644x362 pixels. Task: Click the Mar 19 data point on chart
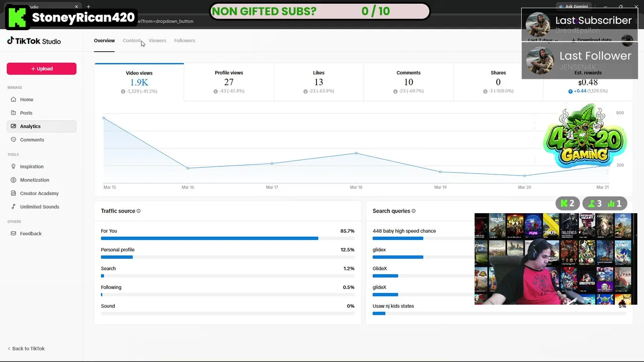[x=440, y=172]
